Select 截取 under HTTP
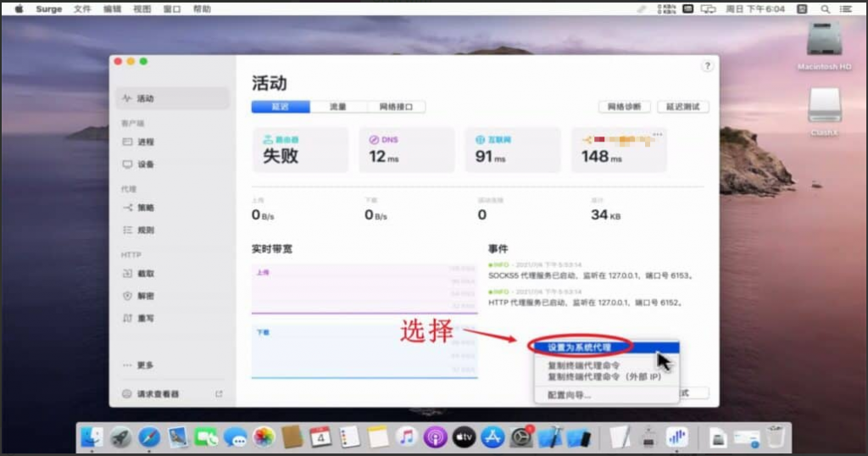Viewport: 868px width, 456px height. point(145,274)
